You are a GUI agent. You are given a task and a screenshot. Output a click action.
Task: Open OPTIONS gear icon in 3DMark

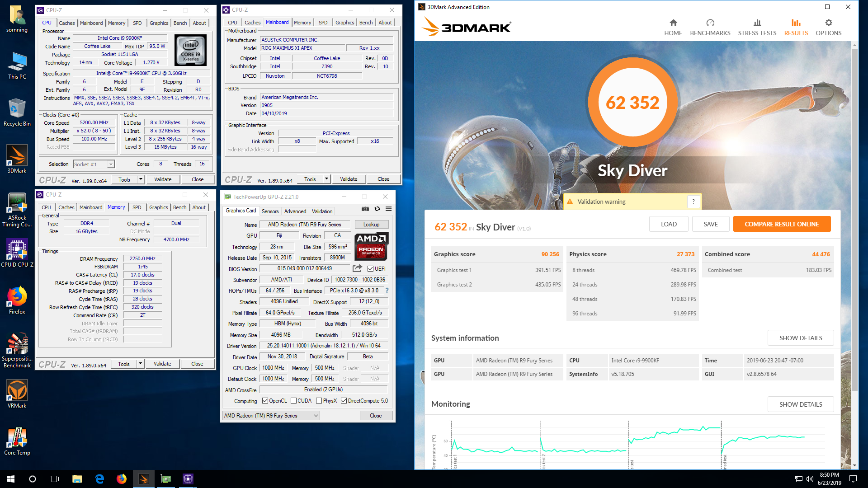[x=828, y=23]
